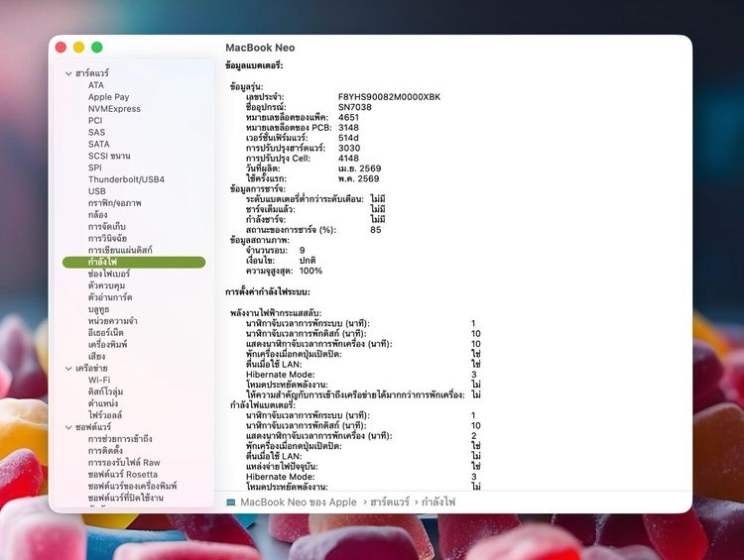Viewport: 744px width, 560px height.
Task: Select การวินิจฉัย in the sidebar
Action: click(x=107, y=239)
